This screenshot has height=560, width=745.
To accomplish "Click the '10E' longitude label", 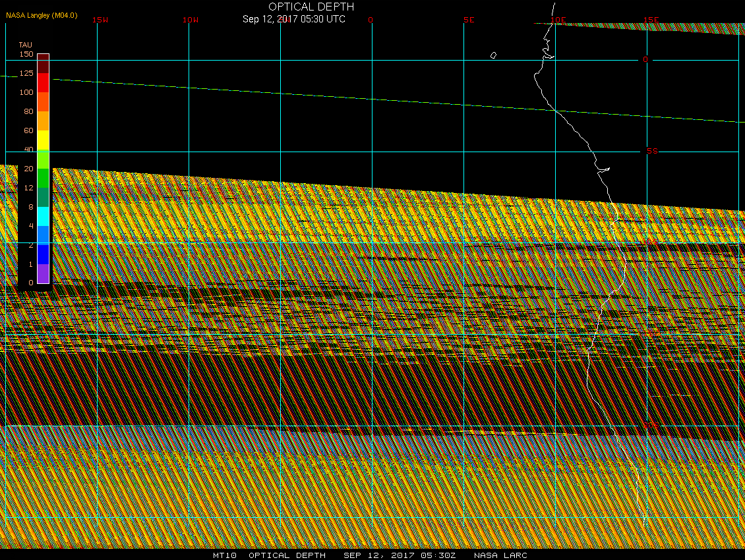I will pos(558,20).
